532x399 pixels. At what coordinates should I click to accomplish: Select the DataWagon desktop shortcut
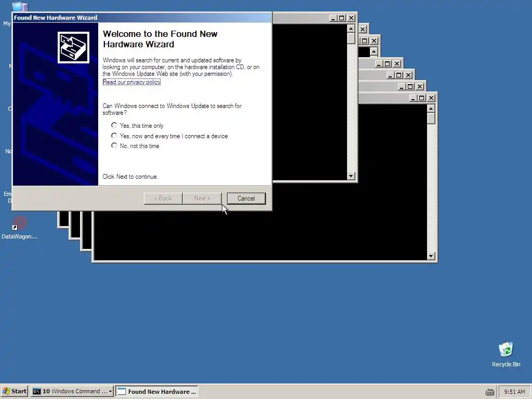pos(19,228)
